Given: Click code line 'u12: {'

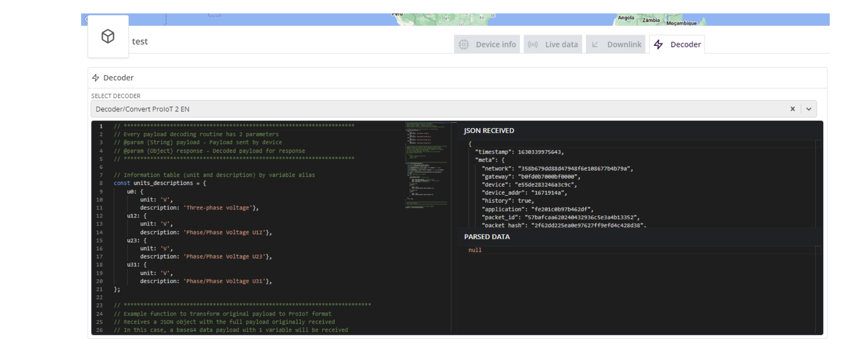Looking at the screenshot, I should coord(137,216).
